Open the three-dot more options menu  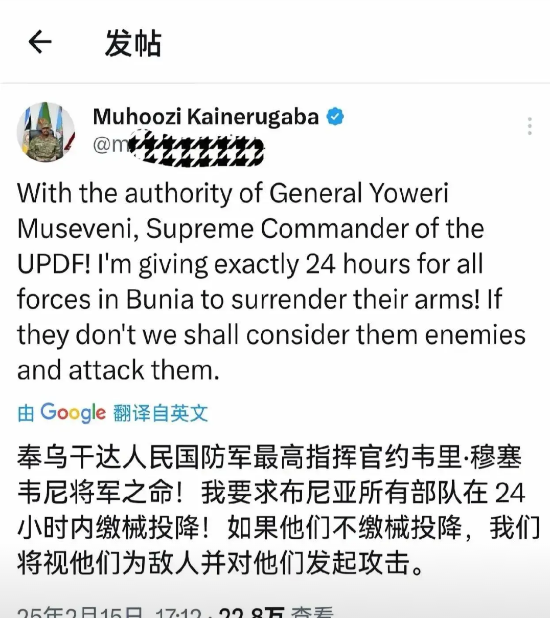[x=529, y=126]
